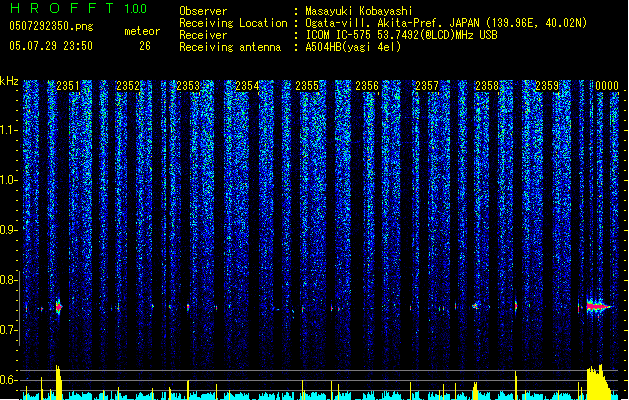The width and height of the screenshot is (629, 400).
Task: Select the file name 0507292350.png
Action: click(51, 26)
